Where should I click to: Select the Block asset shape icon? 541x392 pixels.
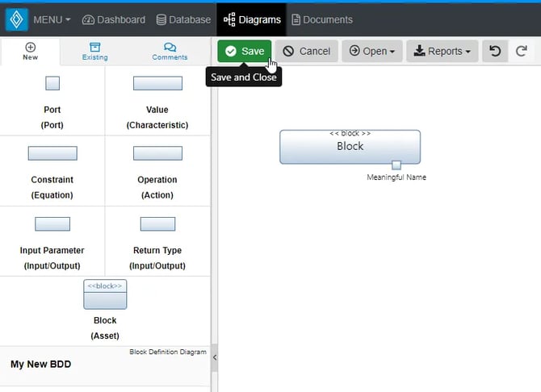tap(105, 294)
